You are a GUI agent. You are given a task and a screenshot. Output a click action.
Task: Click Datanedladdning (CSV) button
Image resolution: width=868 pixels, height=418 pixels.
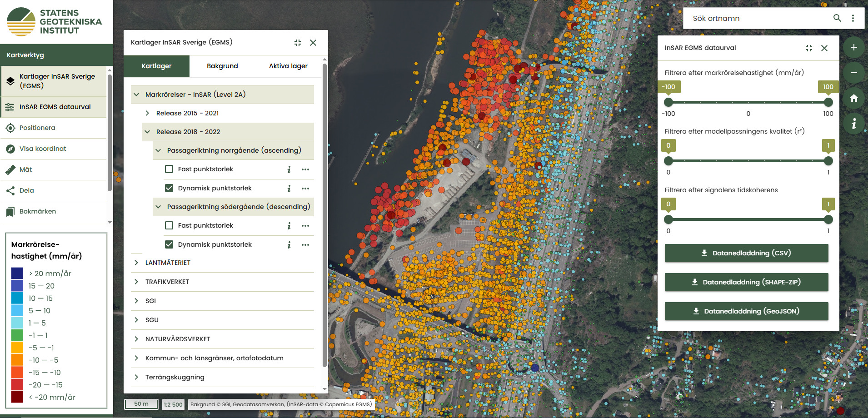click(x=746, y=253)
